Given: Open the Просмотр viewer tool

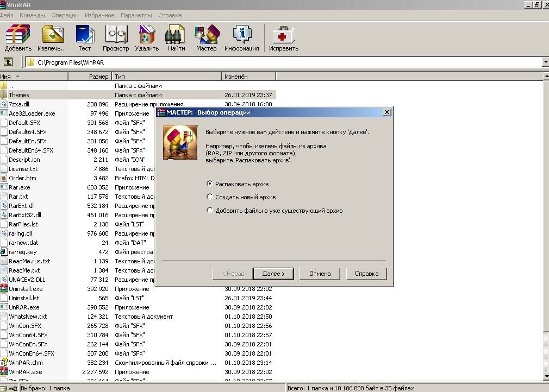Looking at the screenshot, I should (x=116, y=38).
